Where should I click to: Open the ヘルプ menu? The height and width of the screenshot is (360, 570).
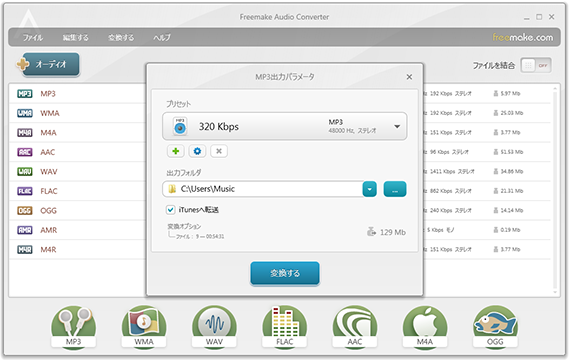161,37
